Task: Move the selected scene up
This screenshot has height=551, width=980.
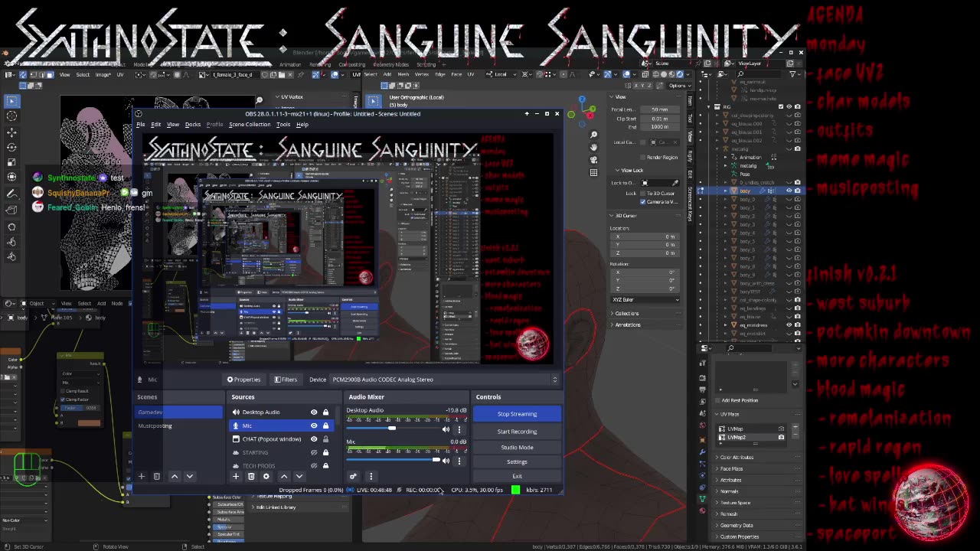Action: click(x=175, y=476)
